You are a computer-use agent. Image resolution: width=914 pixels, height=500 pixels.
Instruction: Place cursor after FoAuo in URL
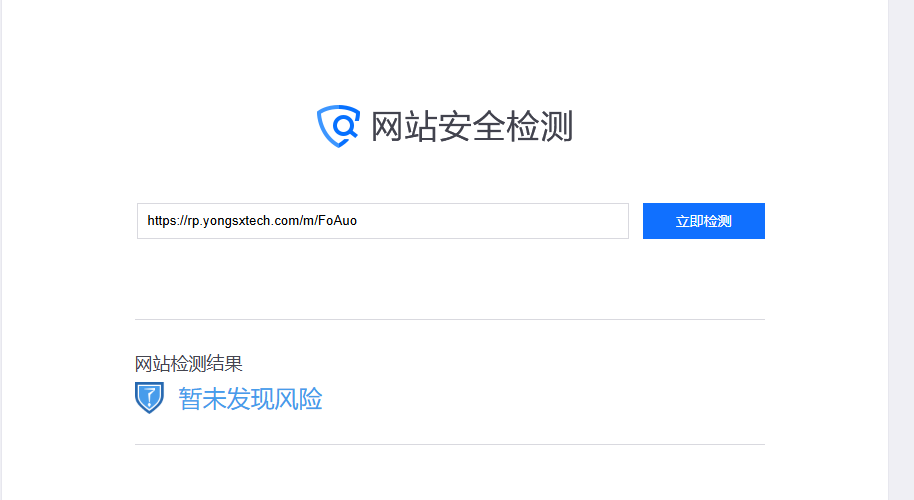click(x=358, y=221)
